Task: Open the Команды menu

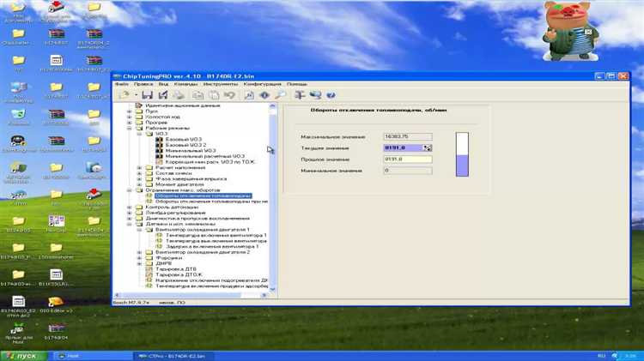Action: point(185,84)
